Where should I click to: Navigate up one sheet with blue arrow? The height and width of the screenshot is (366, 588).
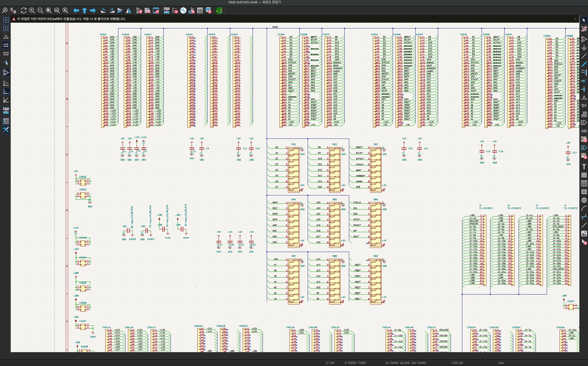click(x=84, y=10)
